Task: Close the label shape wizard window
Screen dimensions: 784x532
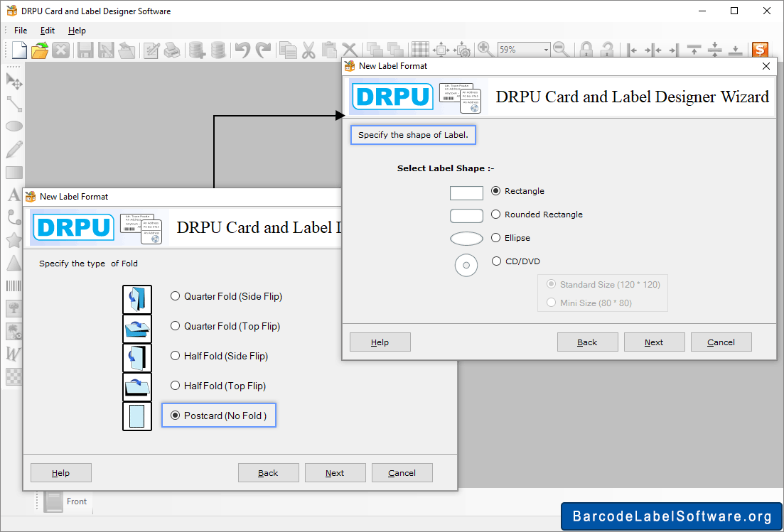Action: tap(766, 66)
